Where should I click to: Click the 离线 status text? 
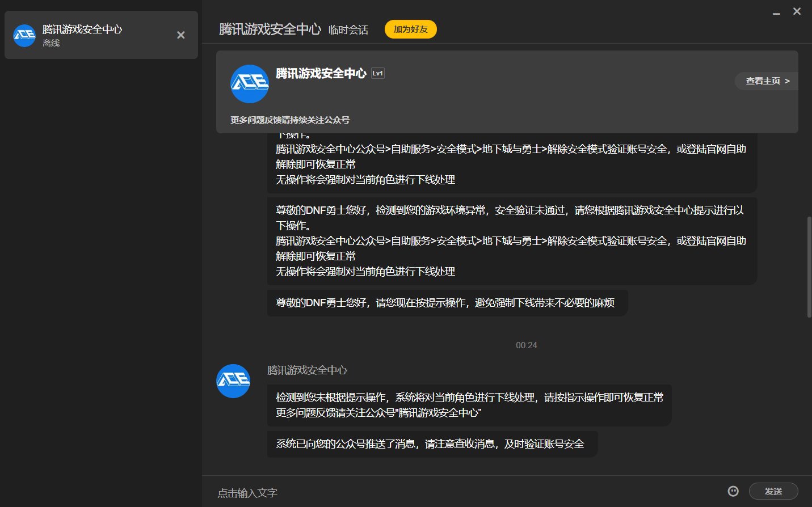[51, 43]
